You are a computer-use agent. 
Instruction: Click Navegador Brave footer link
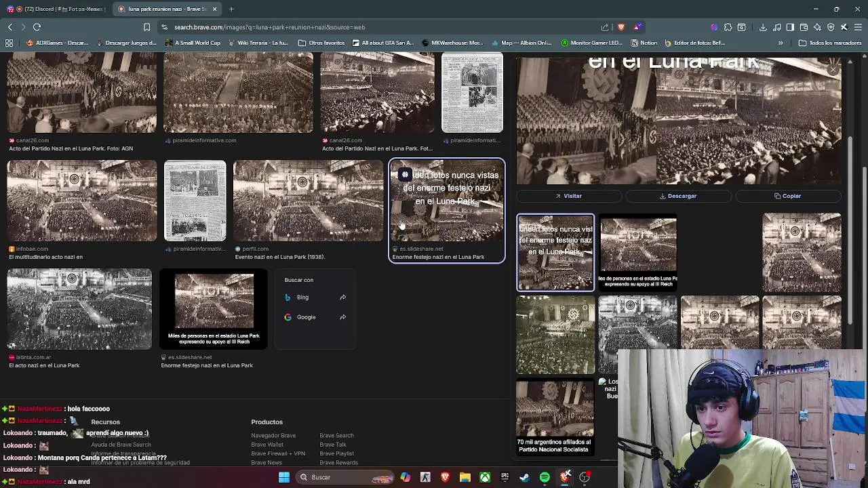coord(273,436)
